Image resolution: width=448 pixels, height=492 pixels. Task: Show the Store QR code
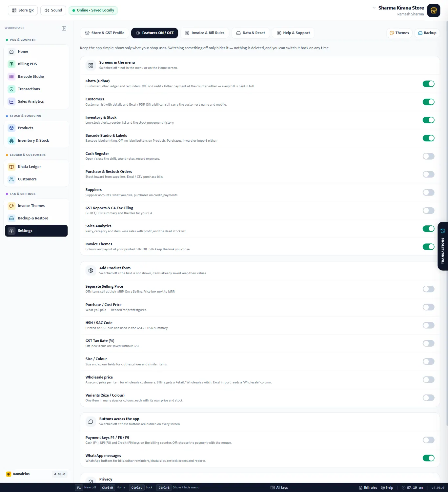(x=23, y=10)
